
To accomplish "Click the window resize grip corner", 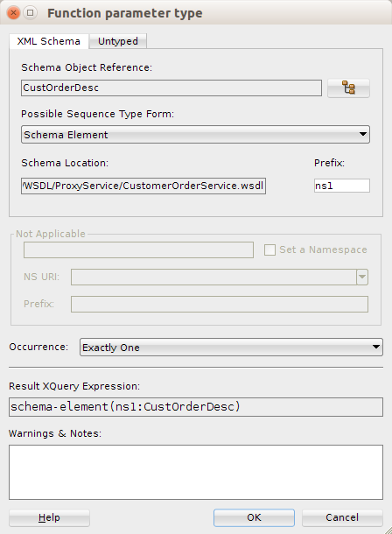I will 388,530.
